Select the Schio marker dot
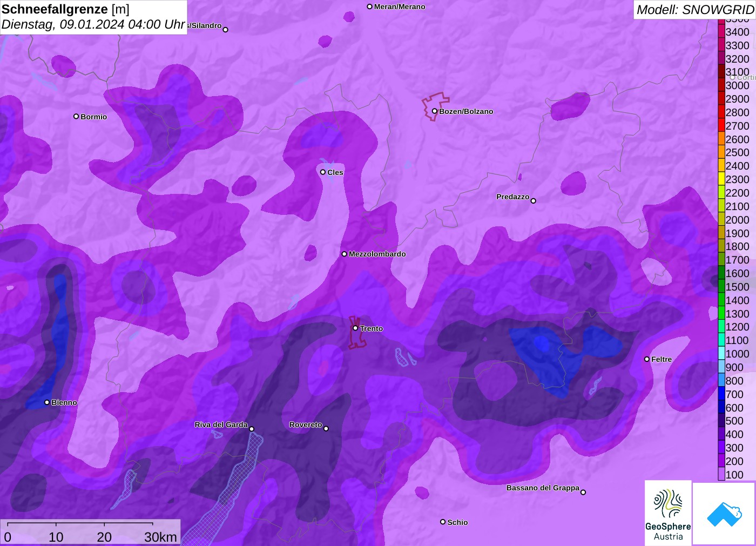756x546 pixels. (x=443, y=522)
